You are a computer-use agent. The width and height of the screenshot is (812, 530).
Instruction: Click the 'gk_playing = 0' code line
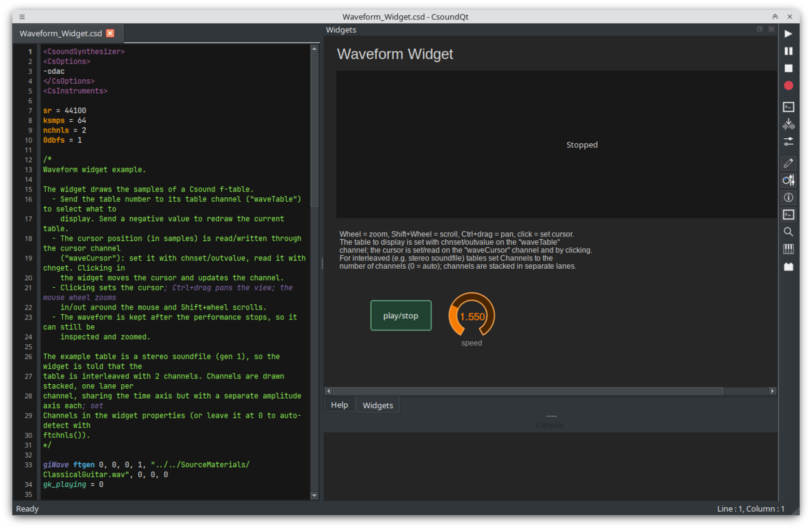pos(73,484)
